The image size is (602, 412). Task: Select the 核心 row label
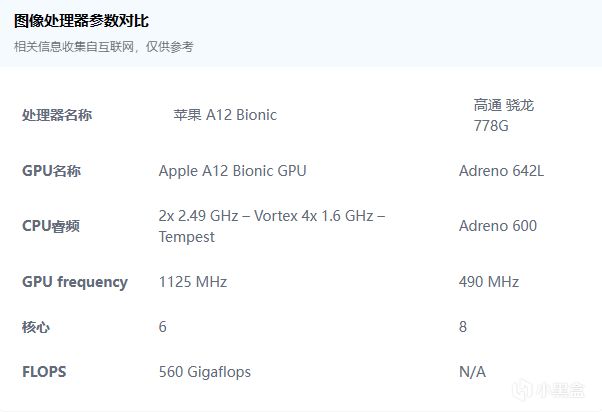36,327
